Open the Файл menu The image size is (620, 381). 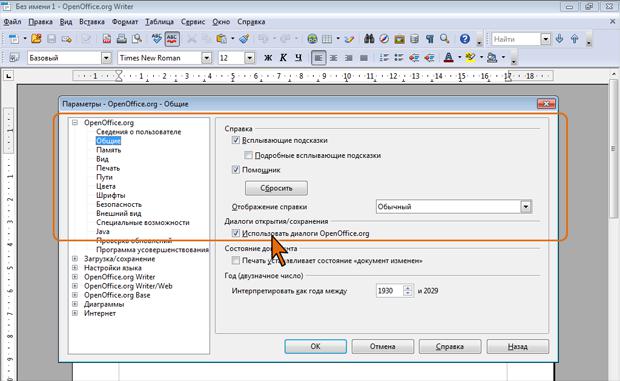click(12, 22)
